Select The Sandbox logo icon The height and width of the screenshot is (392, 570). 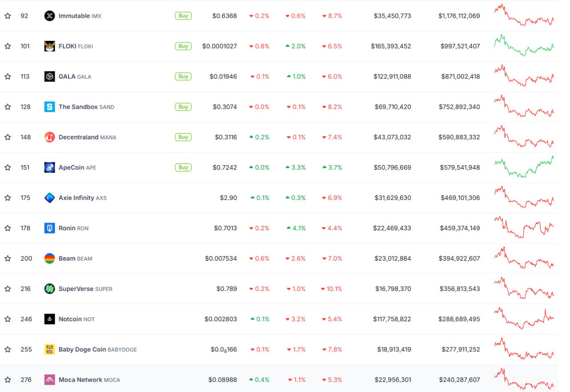[x=49, y=107]
